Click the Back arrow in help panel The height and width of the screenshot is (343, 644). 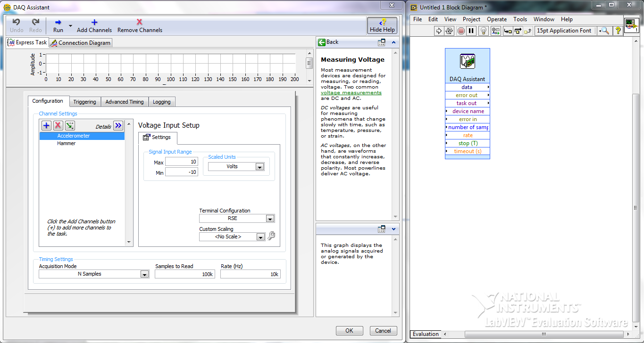click(x=322, y=42)
